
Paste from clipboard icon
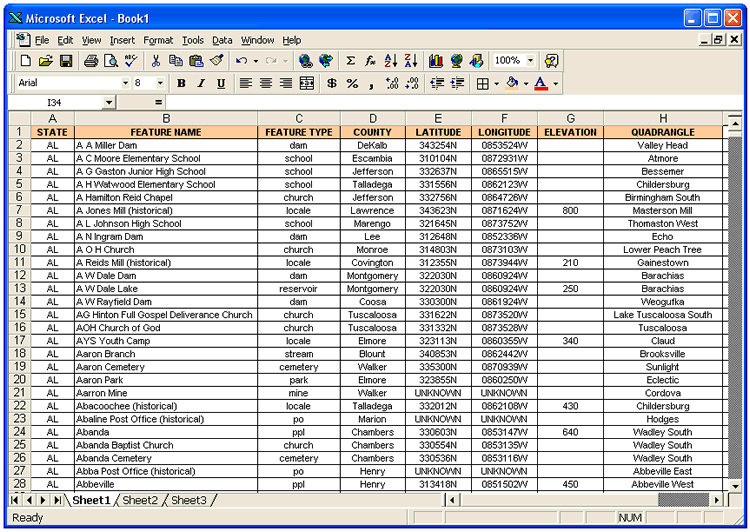click(196, 61)
